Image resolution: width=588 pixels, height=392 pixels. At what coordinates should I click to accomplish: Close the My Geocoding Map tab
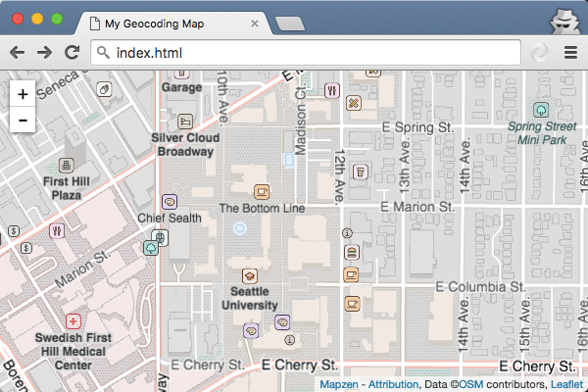(x=255, y=24)
